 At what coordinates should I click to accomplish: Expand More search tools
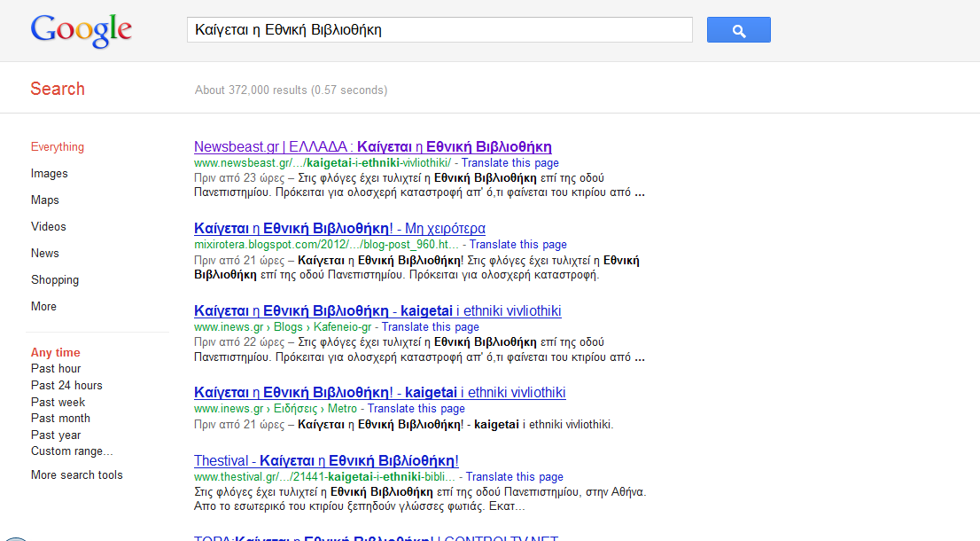pos(77,474)
